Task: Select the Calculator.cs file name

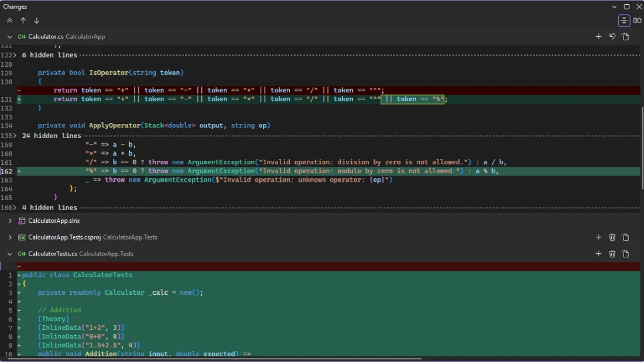Action: [46, 36]
